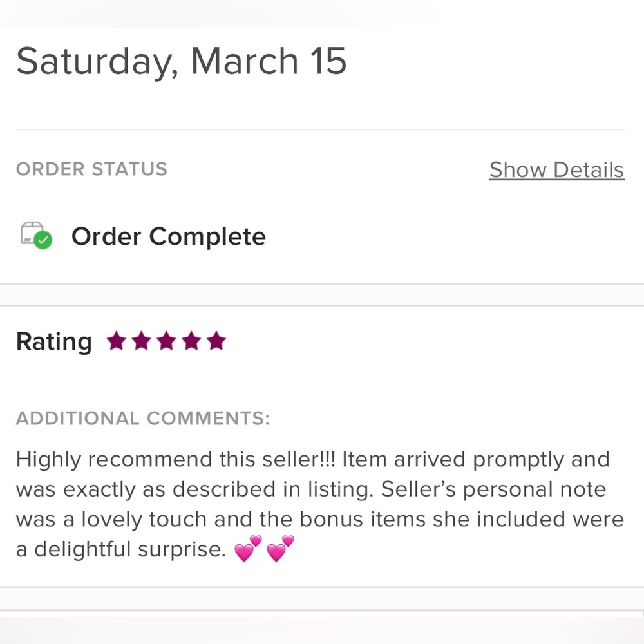Click the second rating star
644x644 pixels.
pos(141,341)
